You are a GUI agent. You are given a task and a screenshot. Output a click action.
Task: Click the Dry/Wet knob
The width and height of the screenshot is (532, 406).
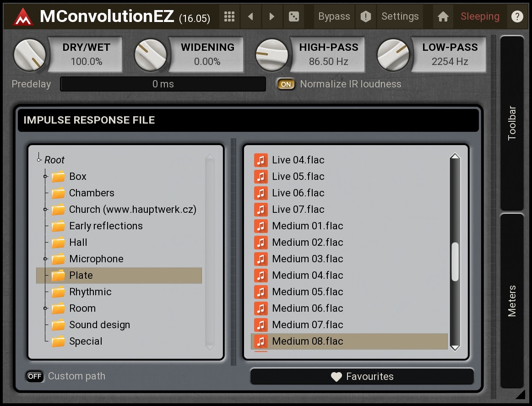29,55
